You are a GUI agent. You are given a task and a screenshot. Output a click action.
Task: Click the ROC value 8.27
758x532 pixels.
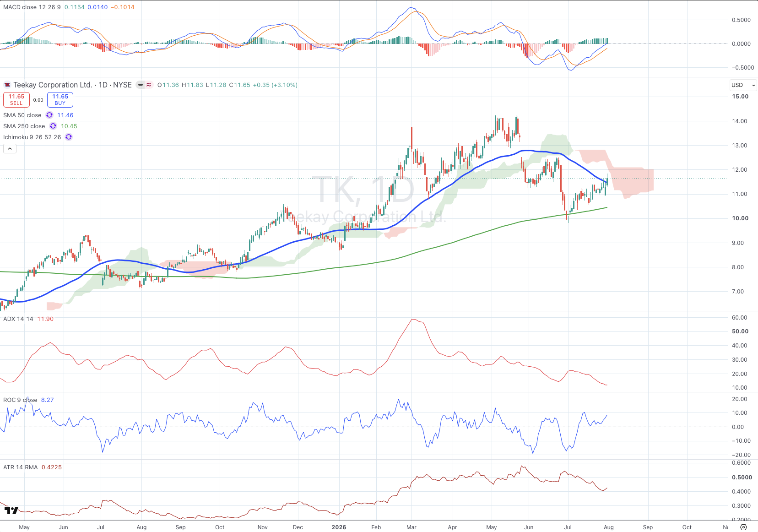point(48,400)
